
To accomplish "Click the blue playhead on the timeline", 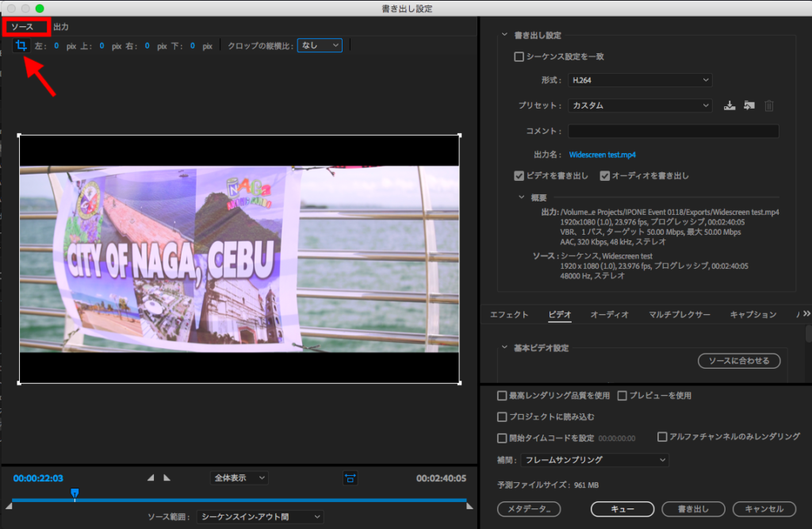I will pyautogui.click(x=75, y=493).
